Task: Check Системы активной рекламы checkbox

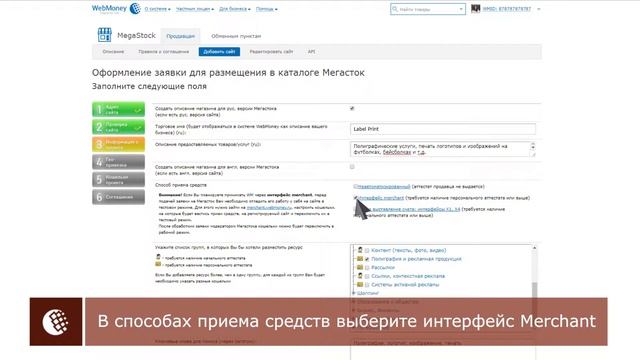Action: pyautogui.click(x=367, y=285)
